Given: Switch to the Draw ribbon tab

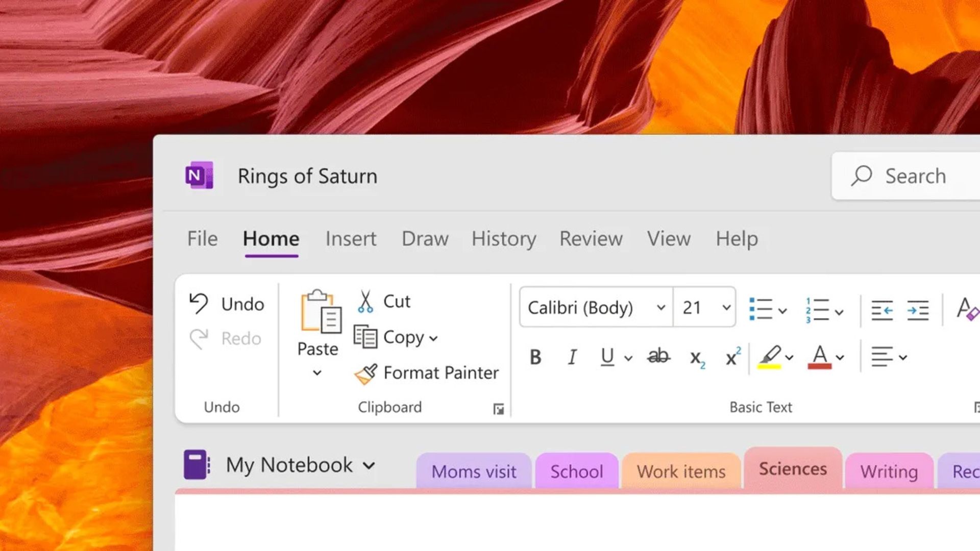Looking at the screenshot, I should click(x=425, y=239).
